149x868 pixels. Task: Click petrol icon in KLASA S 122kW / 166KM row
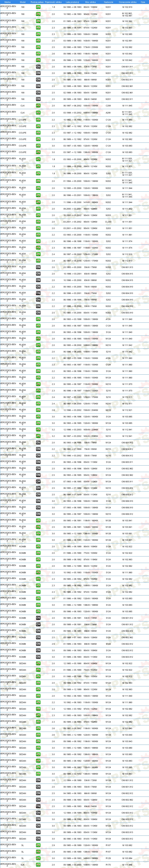38,527
